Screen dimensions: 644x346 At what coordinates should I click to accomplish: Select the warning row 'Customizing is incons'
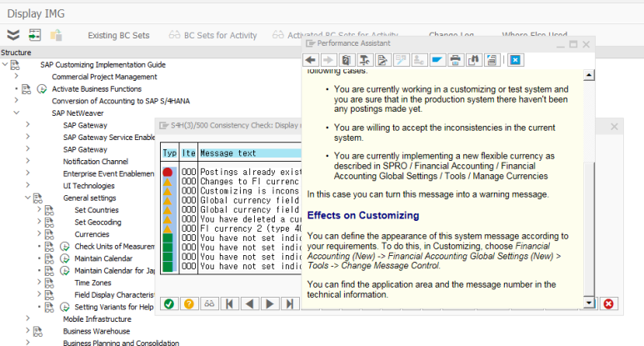click(232, 191)
